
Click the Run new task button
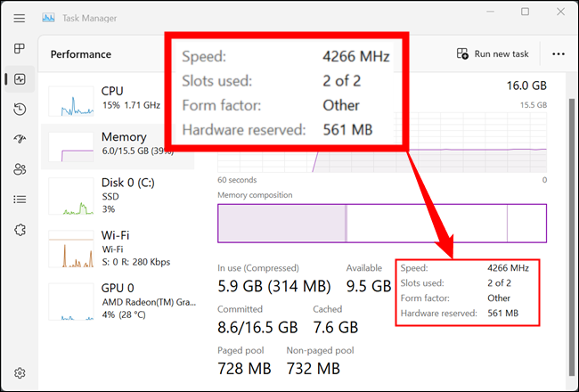point(493,54)
